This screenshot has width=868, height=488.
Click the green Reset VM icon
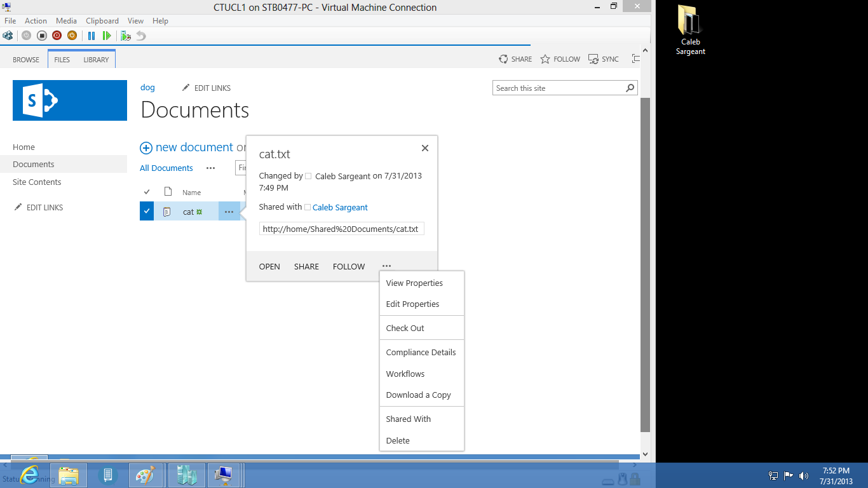[x=107, y=36]
